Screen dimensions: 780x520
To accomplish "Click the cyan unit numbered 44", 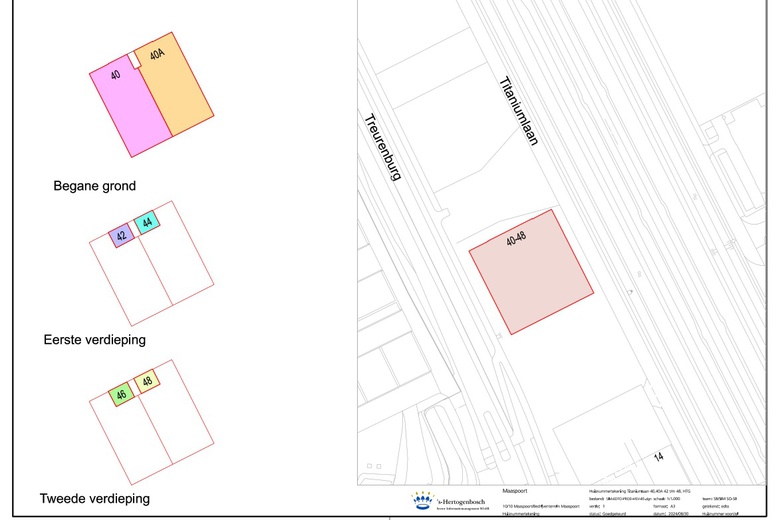I will (x=147, y=223).
